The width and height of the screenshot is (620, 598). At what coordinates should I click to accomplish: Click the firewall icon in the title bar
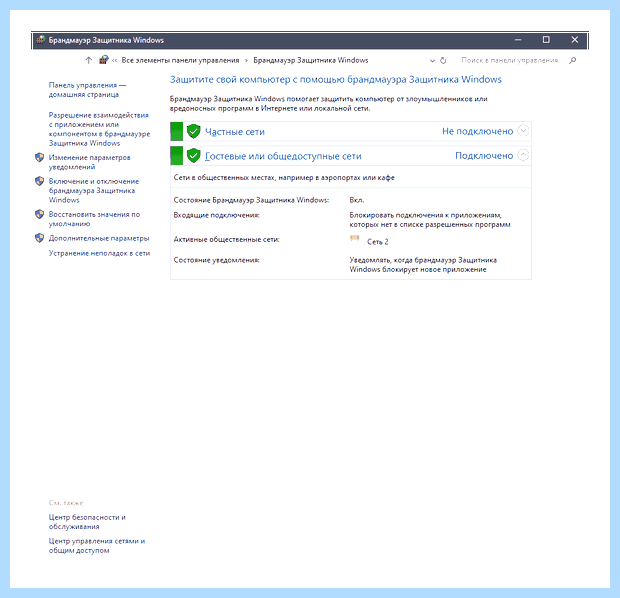pos(40,40)
